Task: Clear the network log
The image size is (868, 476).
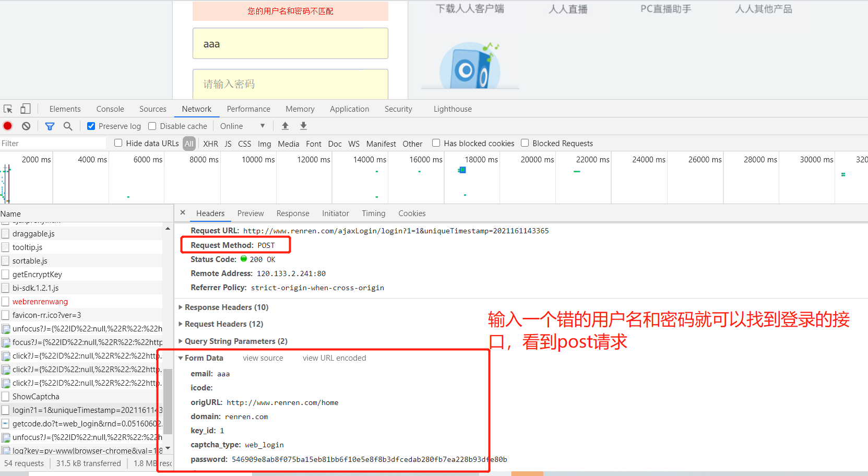Action: point(26,126)
